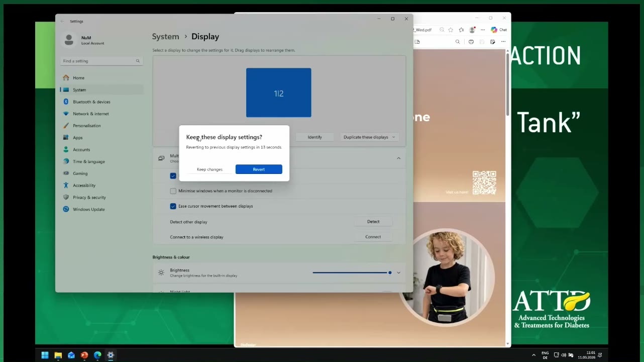This screenshot has height=362, width=644.
Task: Open Edge Settings and more menu
Action: tap(483, 30)
